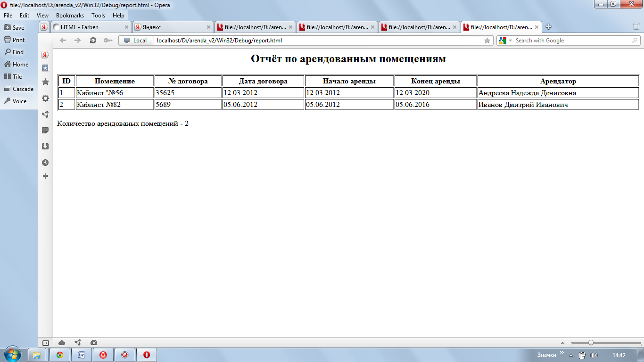Viewport: 644px width, 362px height.
Task: Open the Downloads panel in the sidebar
Action: [45, 147]
